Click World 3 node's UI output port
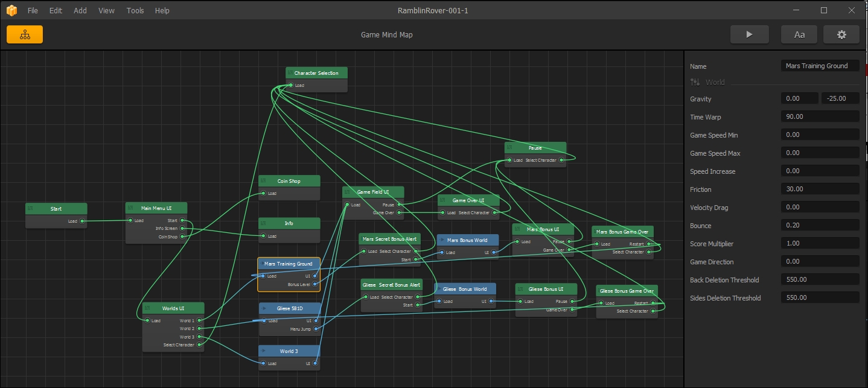This screenshot has width=868, height=388. pos(316,363)
